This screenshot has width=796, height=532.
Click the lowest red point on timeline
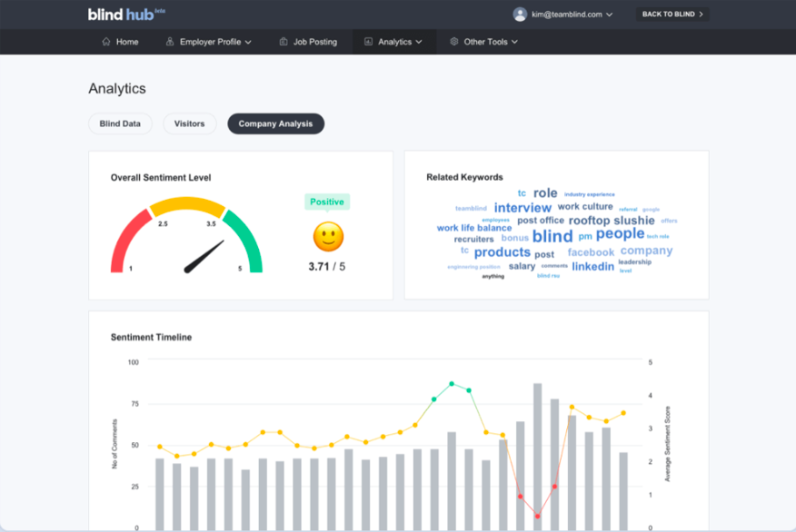pyautogui.click(x=537, y=517)
